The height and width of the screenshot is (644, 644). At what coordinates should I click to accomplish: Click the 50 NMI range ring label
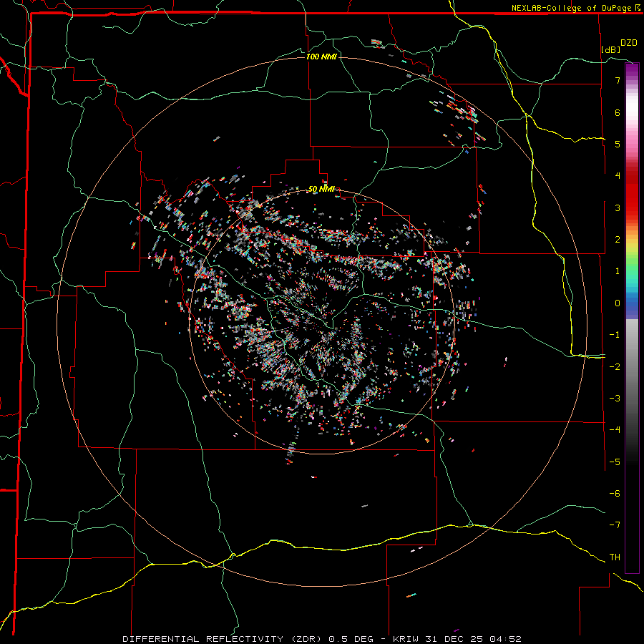(321, 190)
